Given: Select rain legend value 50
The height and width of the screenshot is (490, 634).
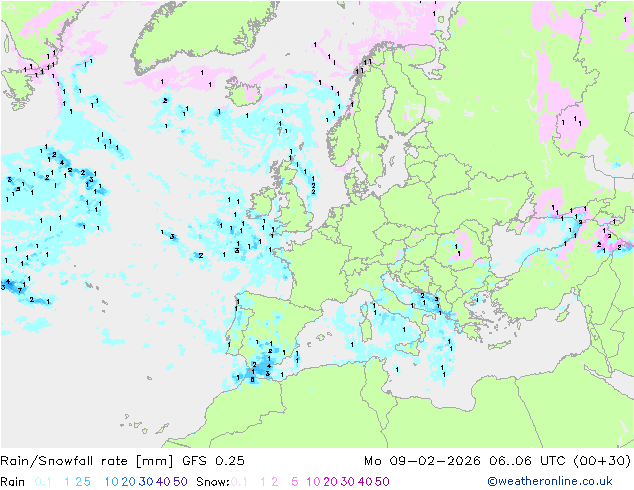Looking at the screenshot, I should tap(180, 482).
